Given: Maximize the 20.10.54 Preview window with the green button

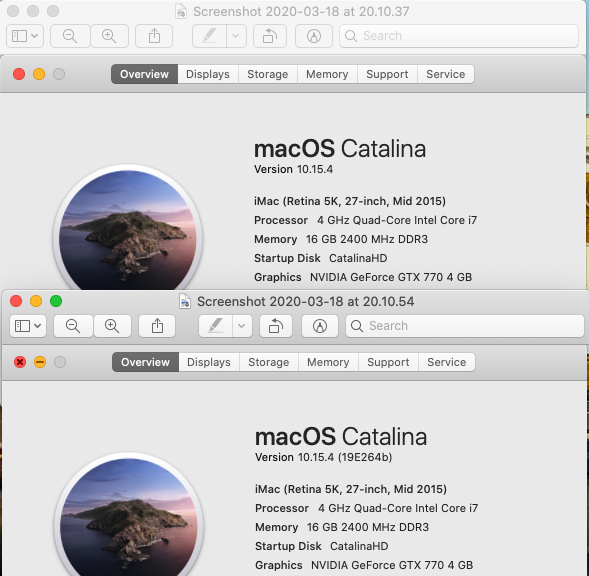Looking at the screenshot, I should click(56, 301).
